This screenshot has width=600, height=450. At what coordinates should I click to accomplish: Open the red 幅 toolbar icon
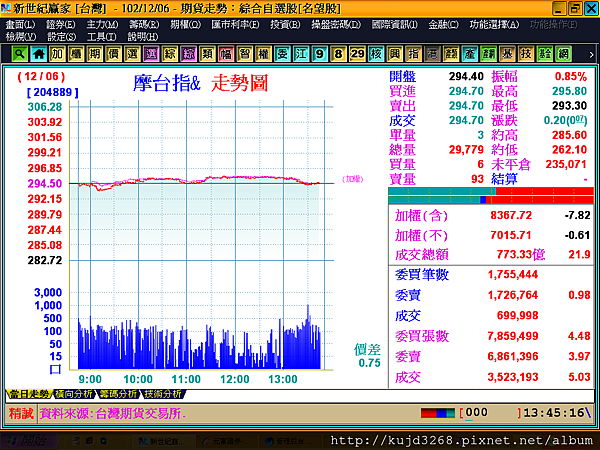coord(226,54)
